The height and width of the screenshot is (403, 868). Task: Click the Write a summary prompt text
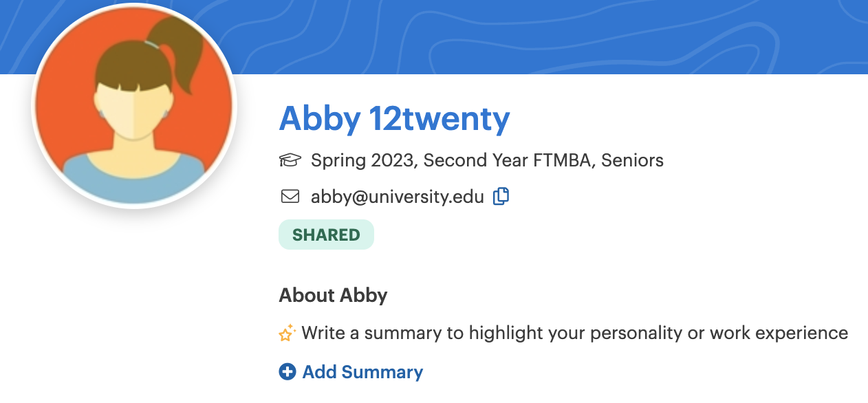pyautogui.click(x=574, y=334)
